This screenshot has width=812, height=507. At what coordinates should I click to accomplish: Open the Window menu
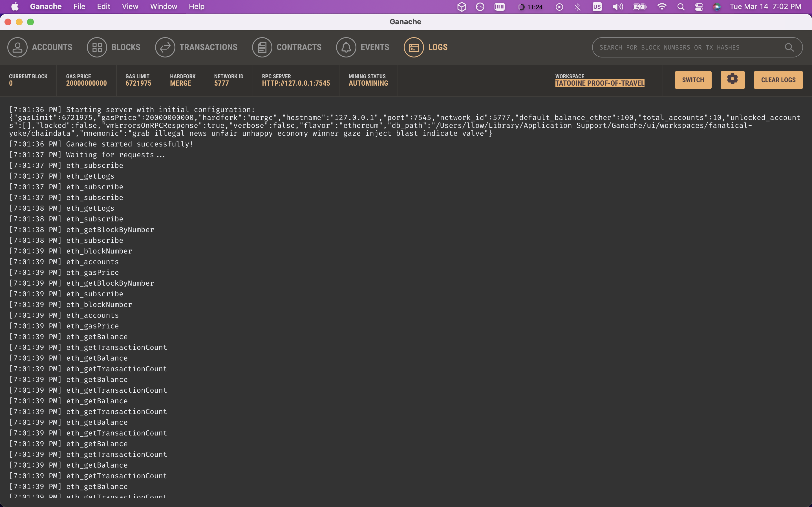coord(164,7)
